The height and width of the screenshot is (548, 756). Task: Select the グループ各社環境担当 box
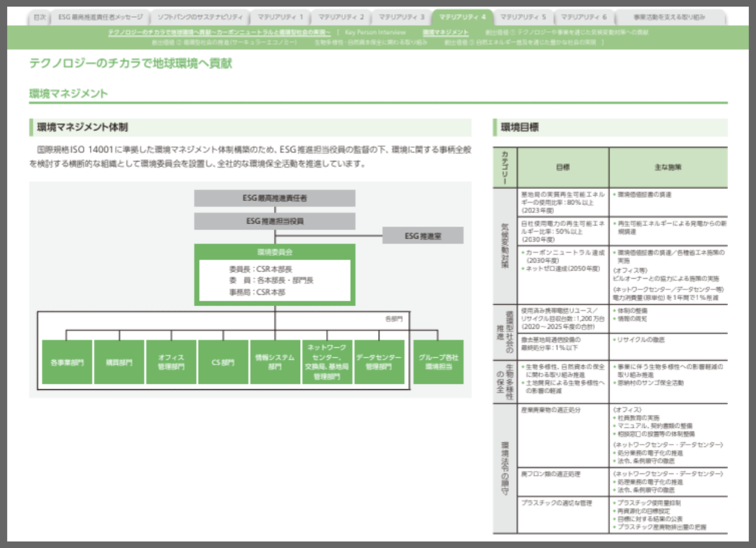(438, 362)
